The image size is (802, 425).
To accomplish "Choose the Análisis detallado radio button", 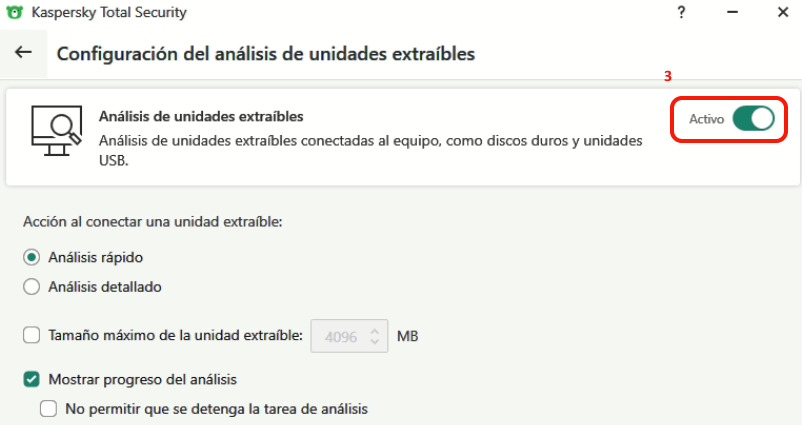I will (x=32, y=287).
